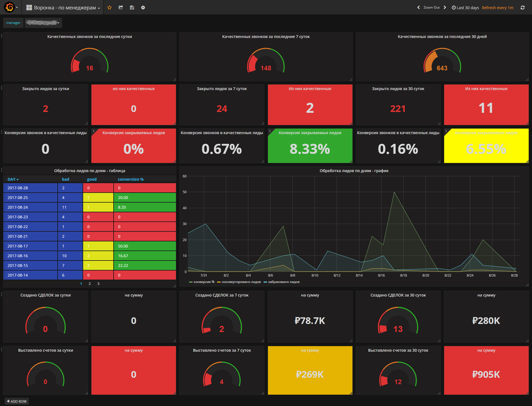Screen dimensions: 532x406
Task: Click the info icon on green Конверсия закрываемых лидов panel
Action: pos(270,131)
